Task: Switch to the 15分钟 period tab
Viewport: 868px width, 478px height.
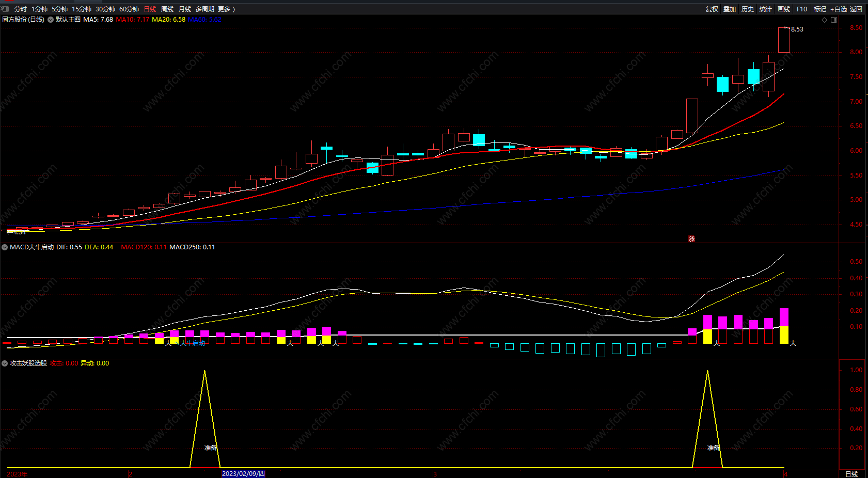Action: coord(82,9)
